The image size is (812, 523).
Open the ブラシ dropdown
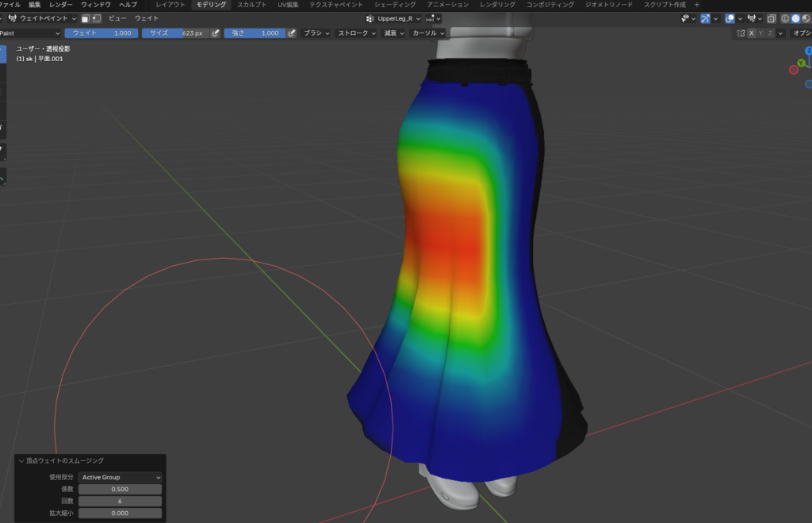pos(316,33)
